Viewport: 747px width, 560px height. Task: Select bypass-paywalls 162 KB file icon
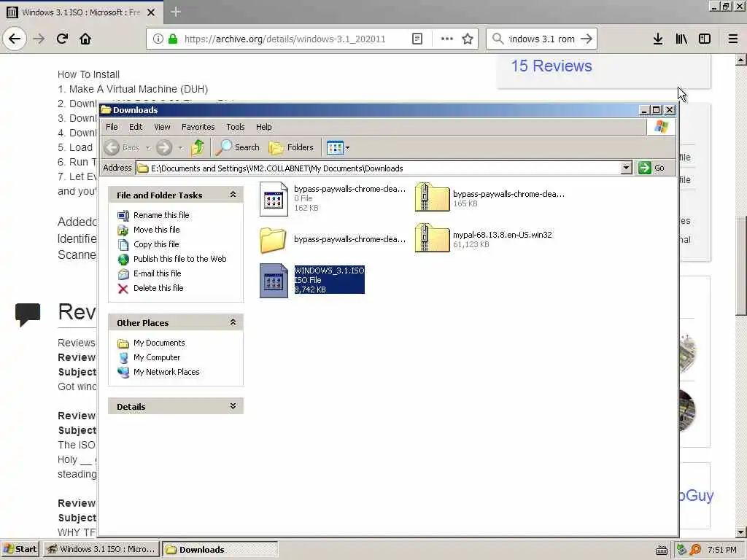(x=274, y=199)
